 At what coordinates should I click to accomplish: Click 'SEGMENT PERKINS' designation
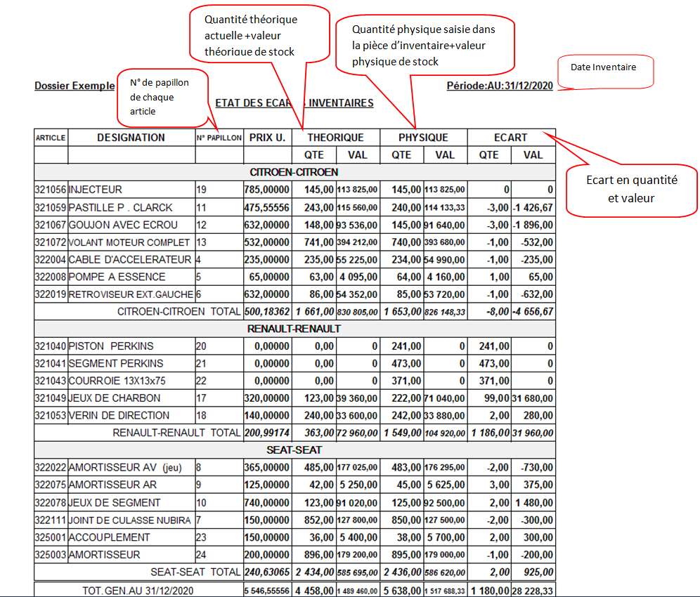(x=116, y=364)
